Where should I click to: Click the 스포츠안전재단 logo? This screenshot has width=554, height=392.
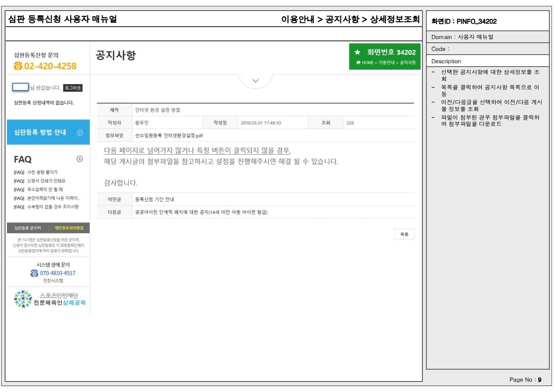tap(49, 299)
